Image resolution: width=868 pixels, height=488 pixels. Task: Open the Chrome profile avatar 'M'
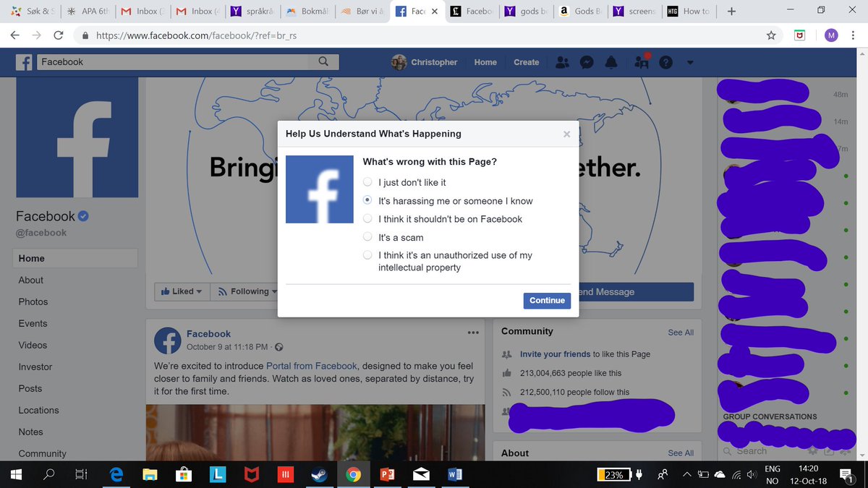(830, 35)
